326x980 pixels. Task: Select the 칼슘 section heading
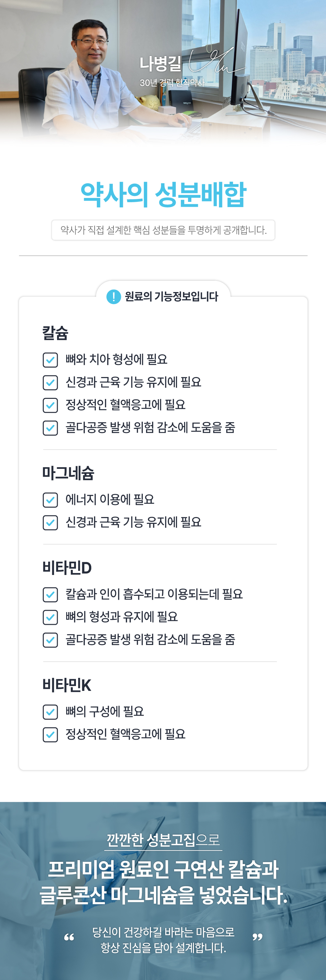pos(55,333)
